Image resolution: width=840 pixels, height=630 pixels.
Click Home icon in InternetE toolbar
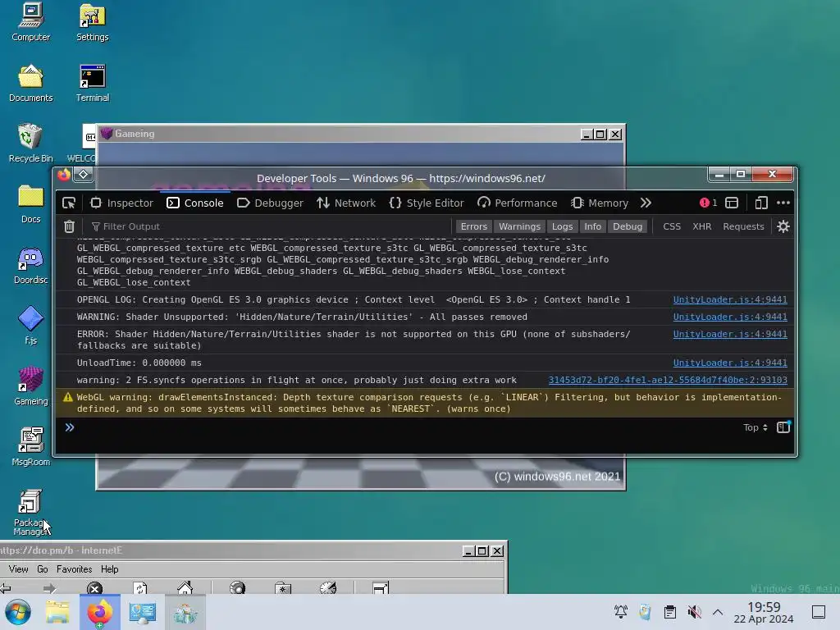[x=185, y=587]
